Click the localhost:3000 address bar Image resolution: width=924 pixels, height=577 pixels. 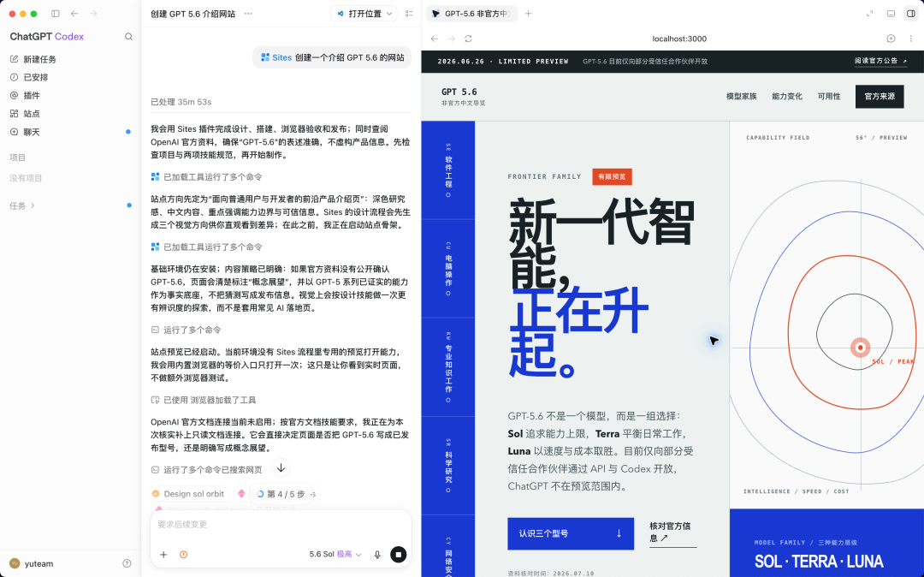click(679, 39)
